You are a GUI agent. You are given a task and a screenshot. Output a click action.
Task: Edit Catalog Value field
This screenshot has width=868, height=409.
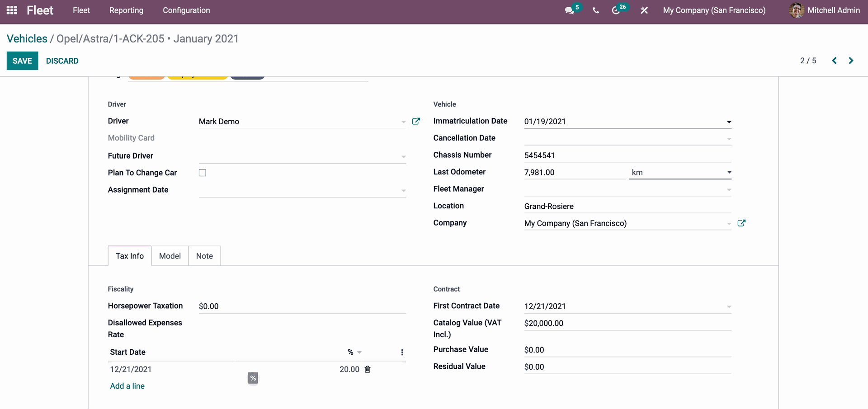click(628, 323)
